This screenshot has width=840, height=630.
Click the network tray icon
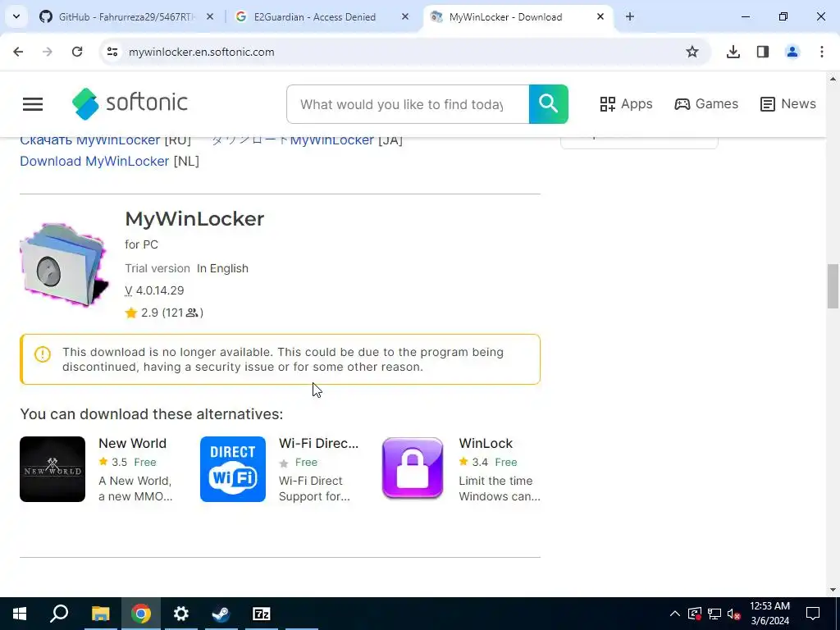click(x=714, y=614)
